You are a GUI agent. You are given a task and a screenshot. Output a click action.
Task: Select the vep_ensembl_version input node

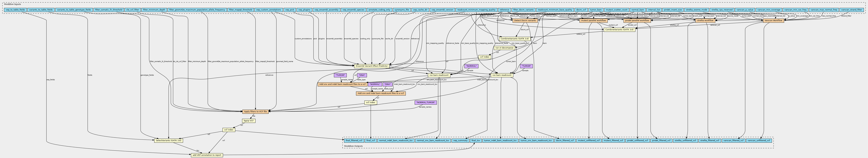pos(442,10)
